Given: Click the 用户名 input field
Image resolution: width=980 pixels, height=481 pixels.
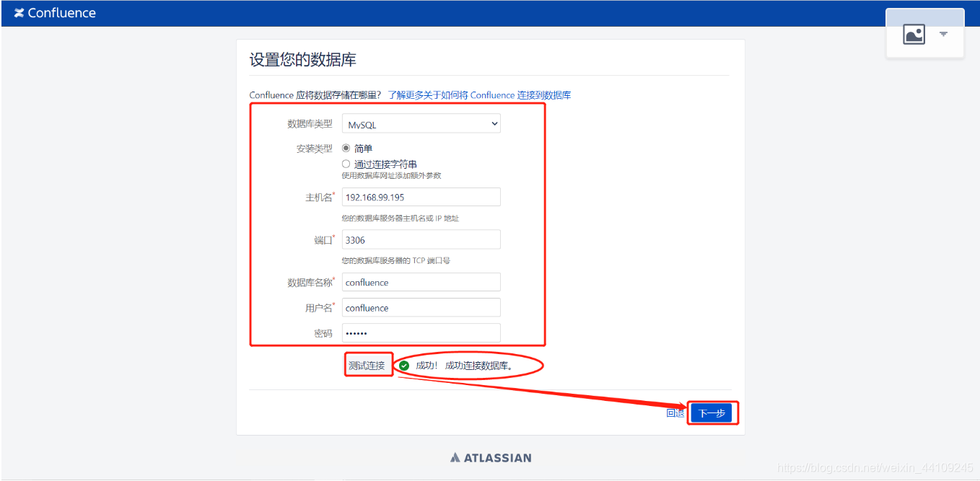Looking at the screenshot, I should pyautogui.click(x=421, y=307).
